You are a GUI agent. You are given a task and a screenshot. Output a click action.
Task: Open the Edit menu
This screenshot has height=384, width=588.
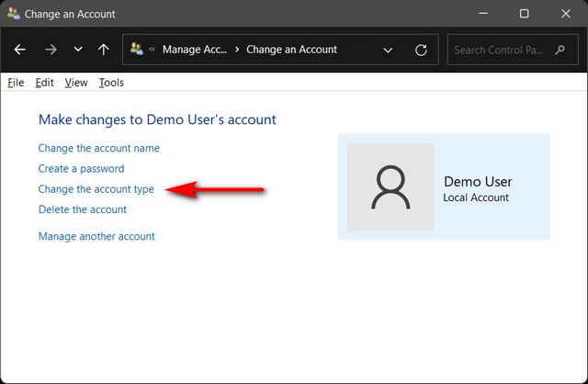pos(44,83)
